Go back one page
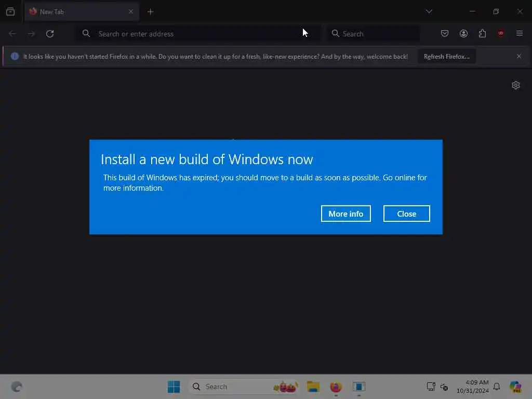Screen dimensions: 532x399 (x=12, y=34)
